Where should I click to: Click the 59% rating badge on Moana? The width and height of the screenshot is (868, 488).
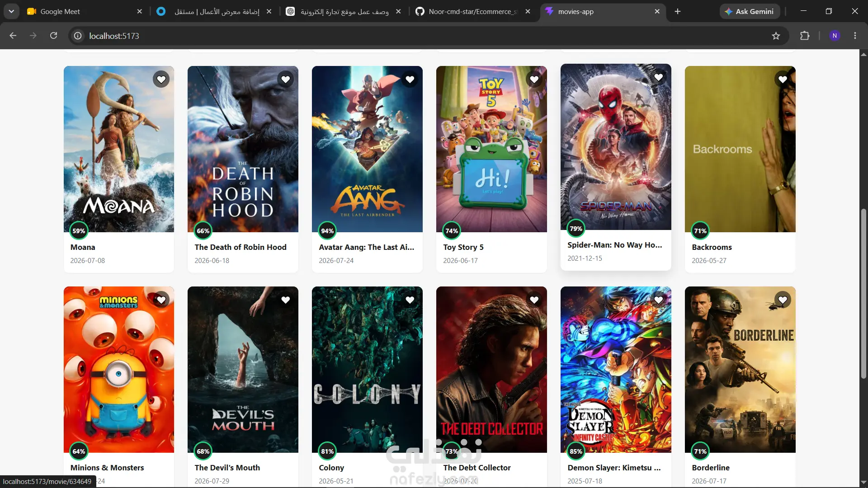click(x=79, y=231)
